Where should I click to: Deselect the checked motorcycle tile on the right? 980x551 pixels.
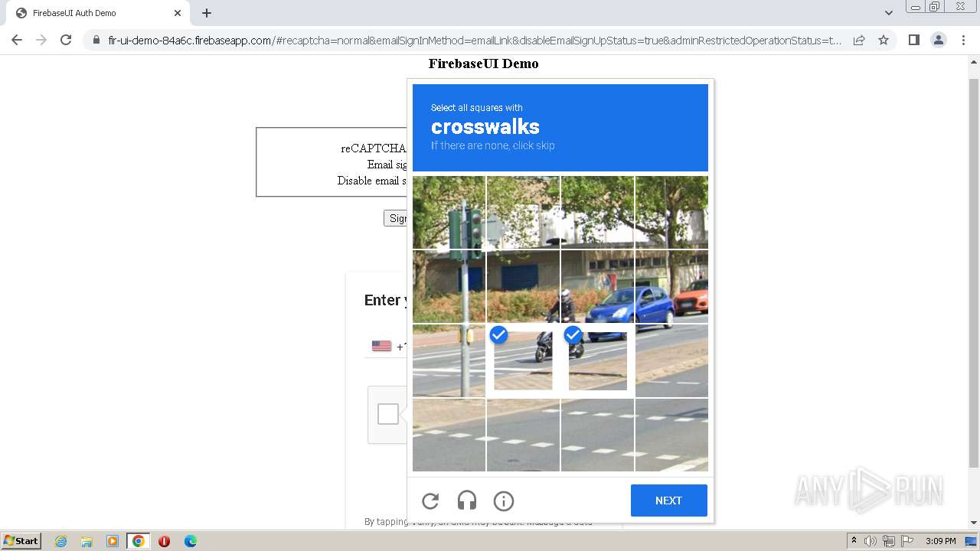point(597,360)
